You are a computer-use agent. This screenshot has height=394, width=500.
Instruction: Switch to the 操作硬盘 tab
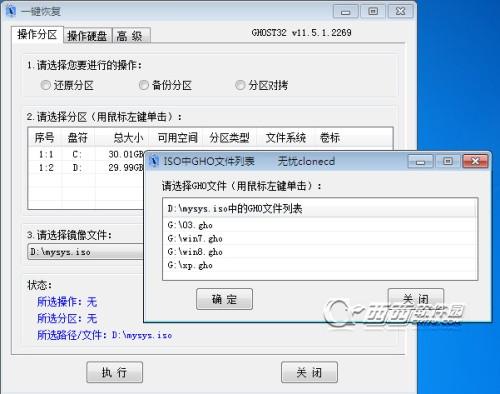pos(88,36)
